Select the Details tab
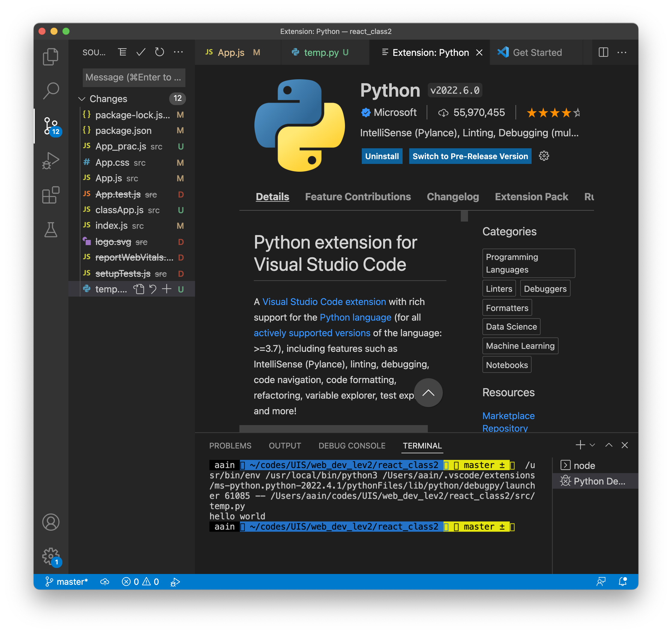The height and width of the screenshot is (634, 672). click(272, 197)
